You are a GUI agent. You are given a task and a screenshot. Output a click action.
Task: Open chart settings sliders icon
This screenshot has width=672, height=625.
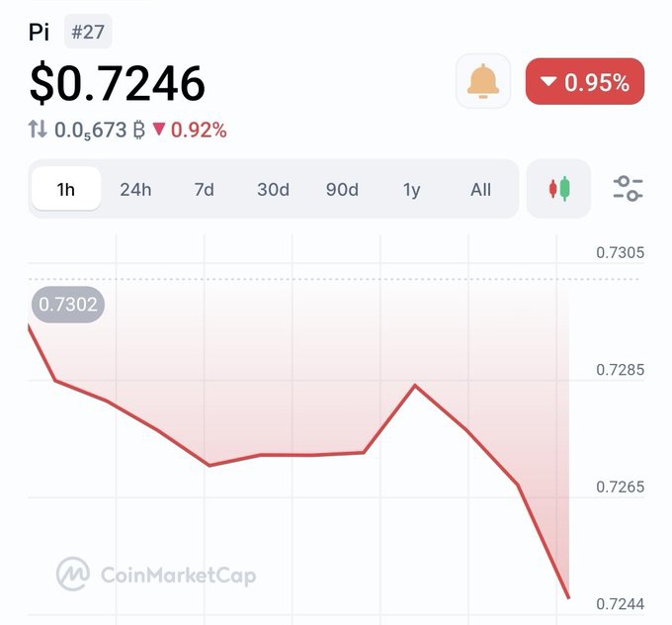[x=628, y=189]
